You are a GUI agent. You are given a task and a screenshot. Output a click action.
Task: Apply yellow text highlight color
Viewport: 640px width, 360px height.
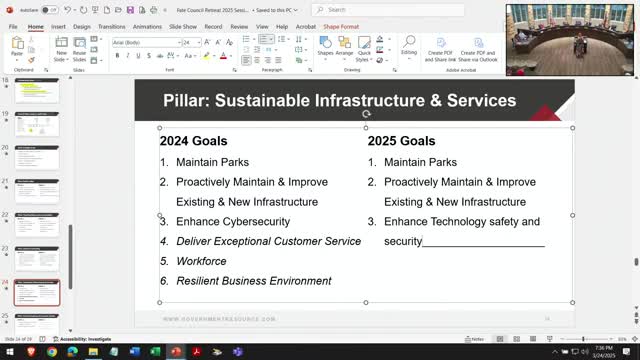(x=207, y=56)
